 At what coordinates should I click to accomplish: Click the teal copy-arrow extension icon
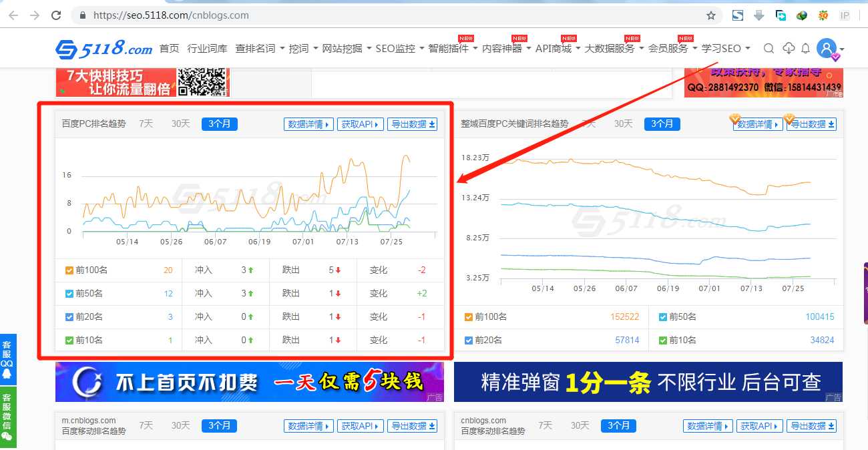tap(781, 15)
